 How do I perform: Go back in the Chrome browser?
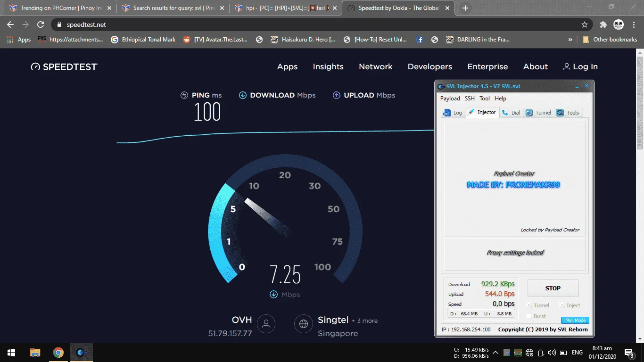pyautogui.click(x=10, y=25)
